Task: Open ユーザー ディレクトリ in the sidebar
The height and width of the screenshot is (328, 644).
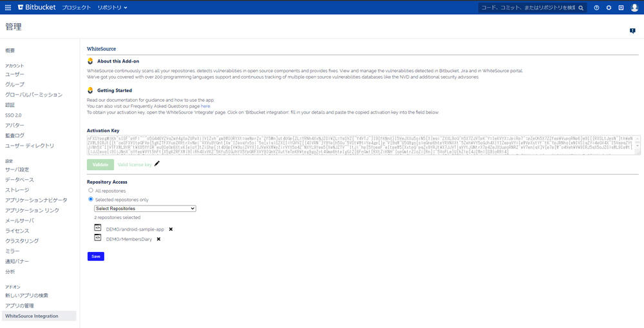Action: point(30,146)
